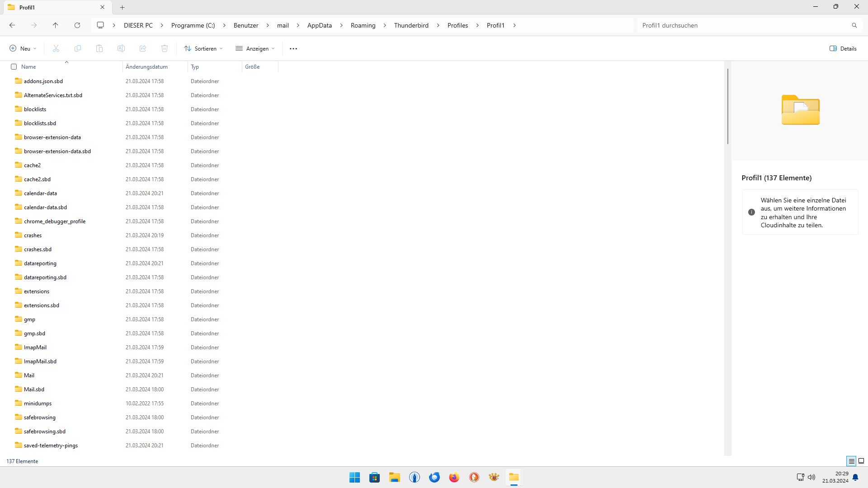This screenshot has width=868, height=488.
Task: Go up one folder level
Action: [56, 25]
